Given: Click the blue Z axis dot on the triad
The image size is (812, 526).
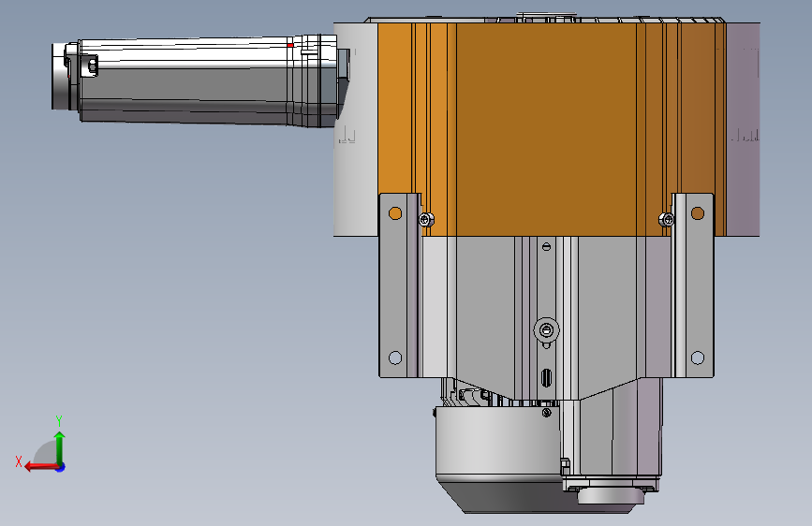Looking at the screenshot, I should tap(61, 467).
